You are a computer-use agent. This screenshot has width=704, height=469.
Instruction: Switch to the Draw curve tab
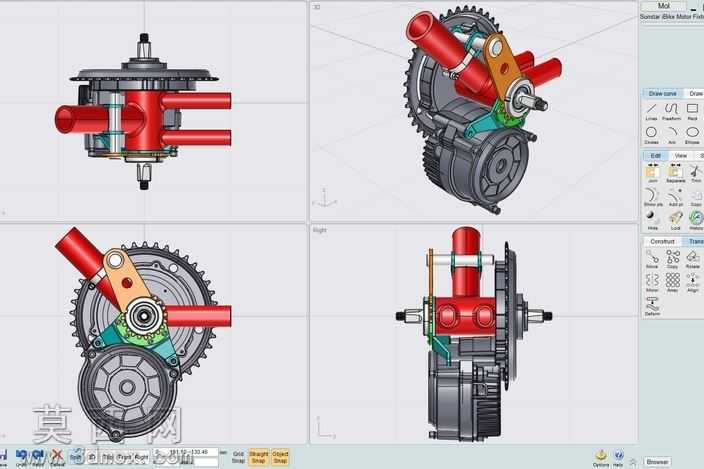[x=663, y=93]
